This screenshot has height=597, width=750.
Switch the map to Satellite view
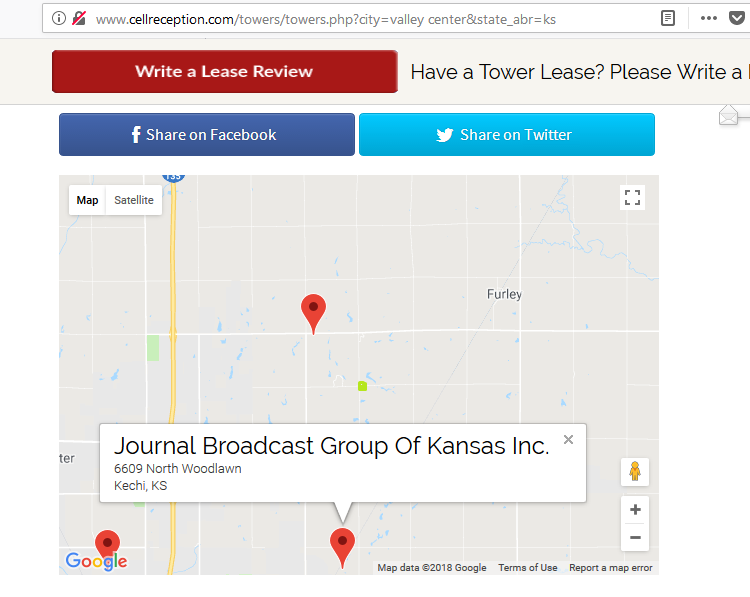tap(133, 200)
